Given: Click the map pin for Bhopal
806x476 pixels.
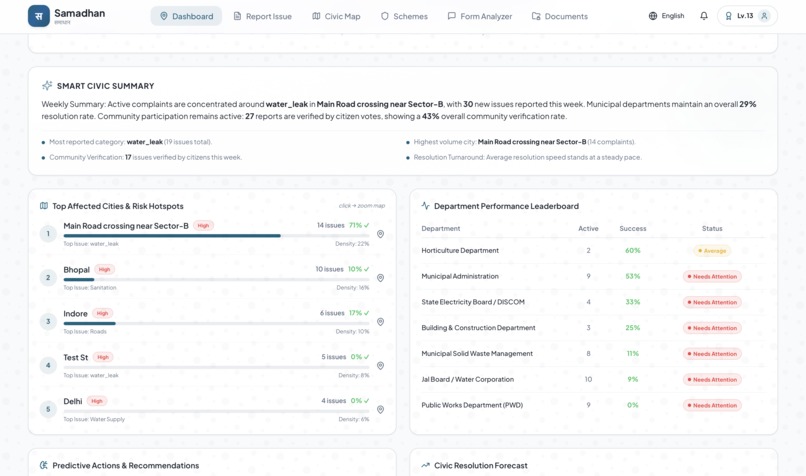Looking at the screenshot, I should click(380, 278).
